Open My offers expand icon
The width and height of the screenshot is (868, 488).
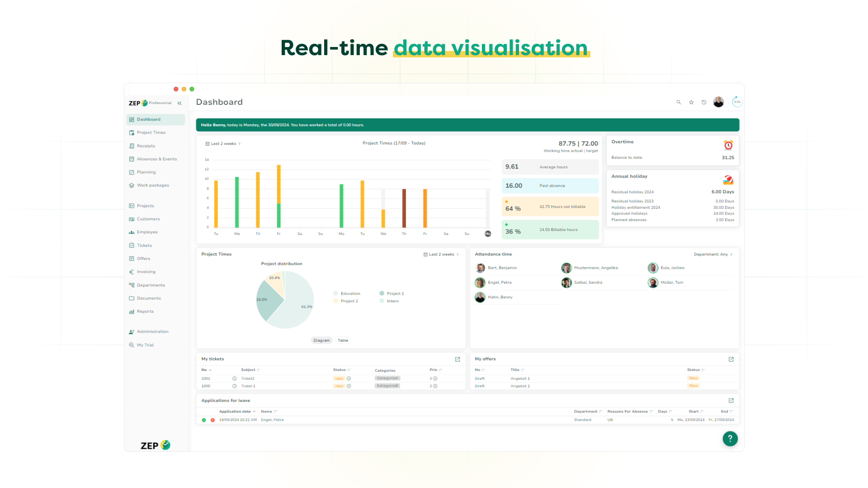pyautogui.click(x=731, y=359)
